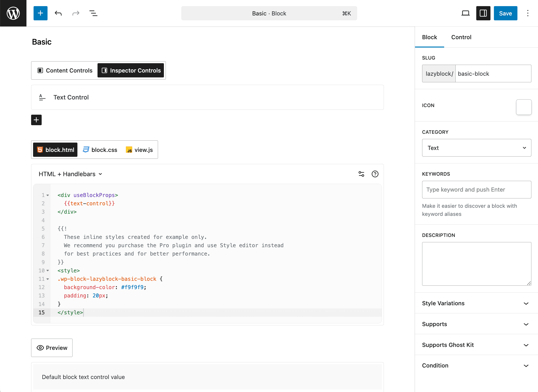Open the block Icon picker swatch
Screen dimensions: 538x392
[524, 107]
